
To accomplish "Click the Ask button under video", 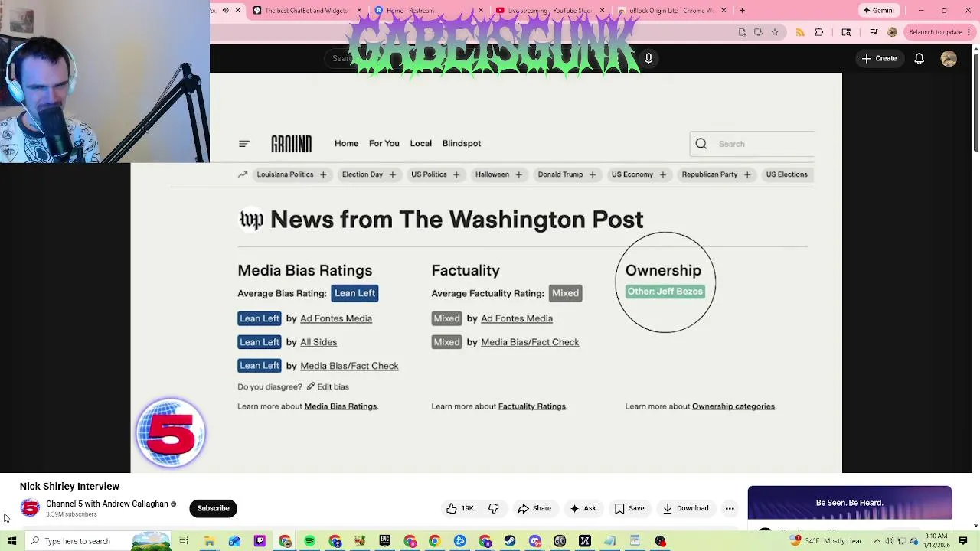I will (x=583, y=508).
